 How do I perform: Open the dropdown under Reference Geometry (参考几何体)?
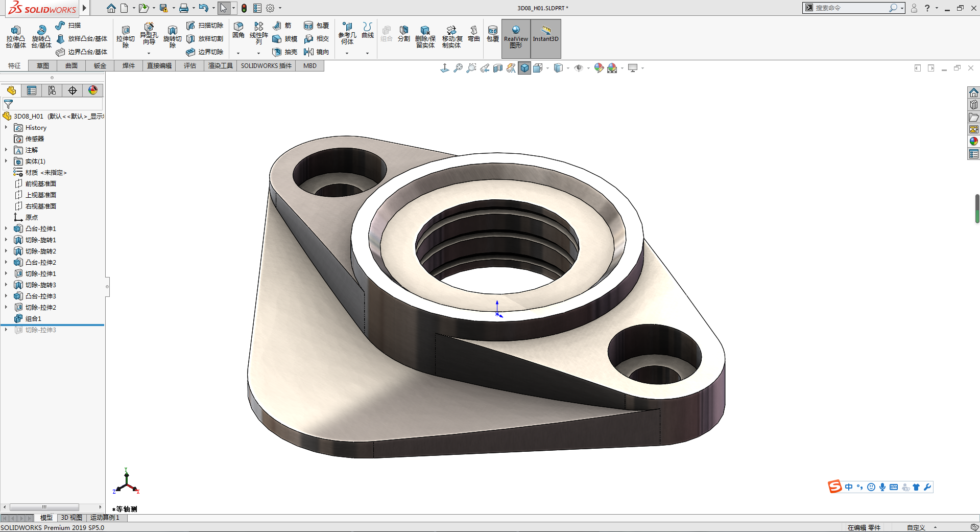347,53
